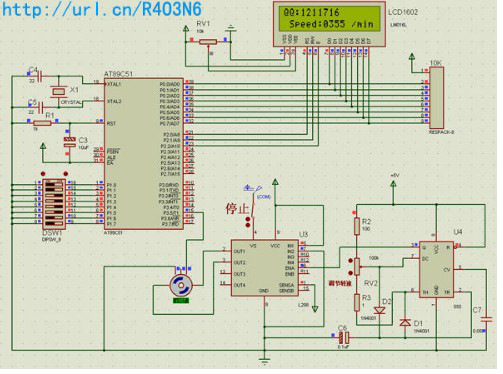This screenshot has width=503, height=374.
Task: Select the L298 motor driver U3
Action: point(265,268)
